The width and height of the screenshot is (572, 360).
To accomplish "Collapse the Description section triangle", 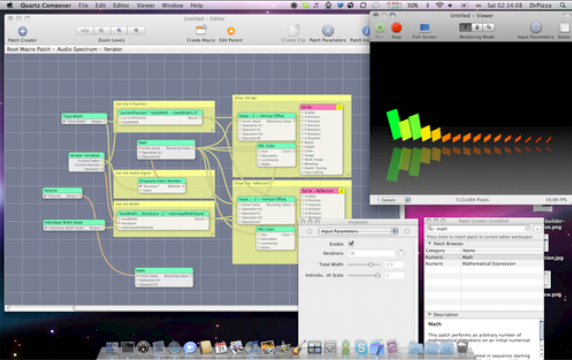I will tap(430, 314).
